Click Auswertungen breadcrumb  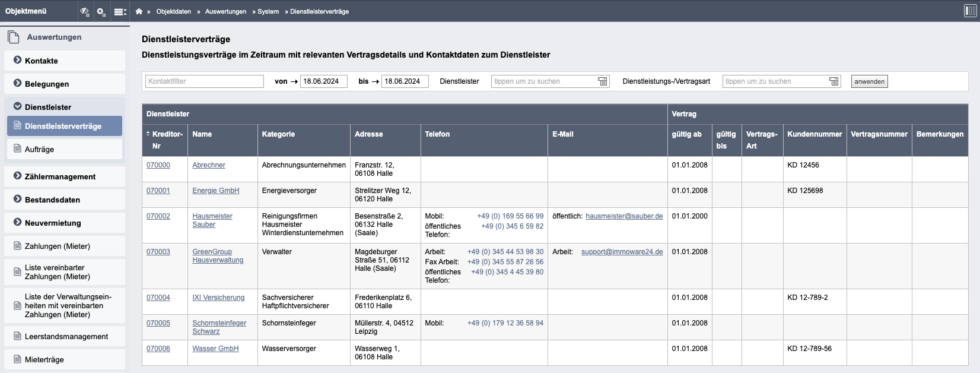coord(225,11)
